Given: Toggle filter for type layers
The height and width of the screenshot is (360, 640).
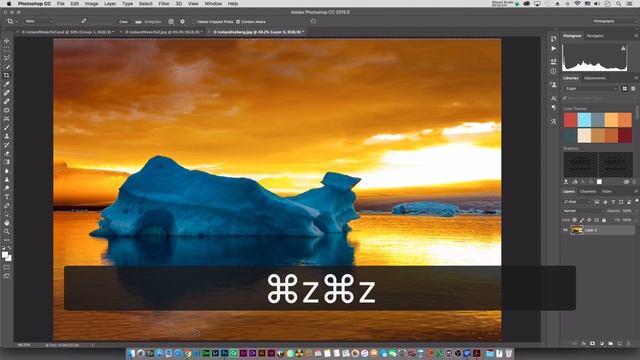Looking at the screenshot, I should pyautogui.click(x=613, y=202).
